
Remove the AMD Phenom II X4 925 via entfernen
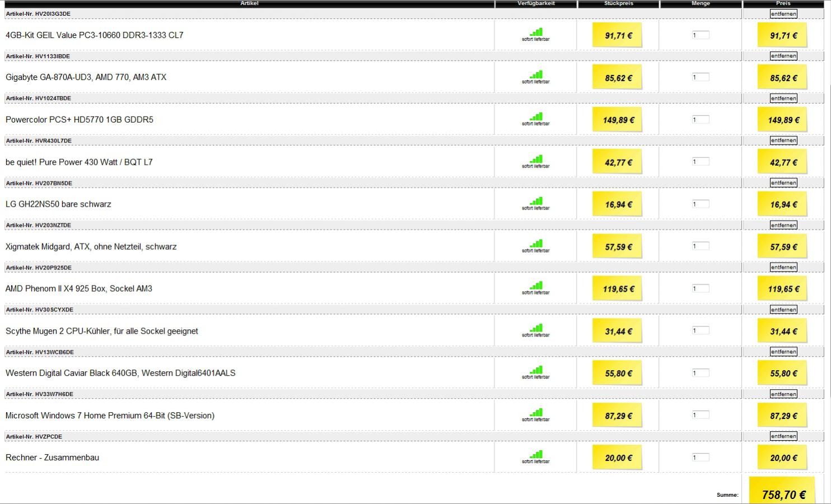pos(783,268)
